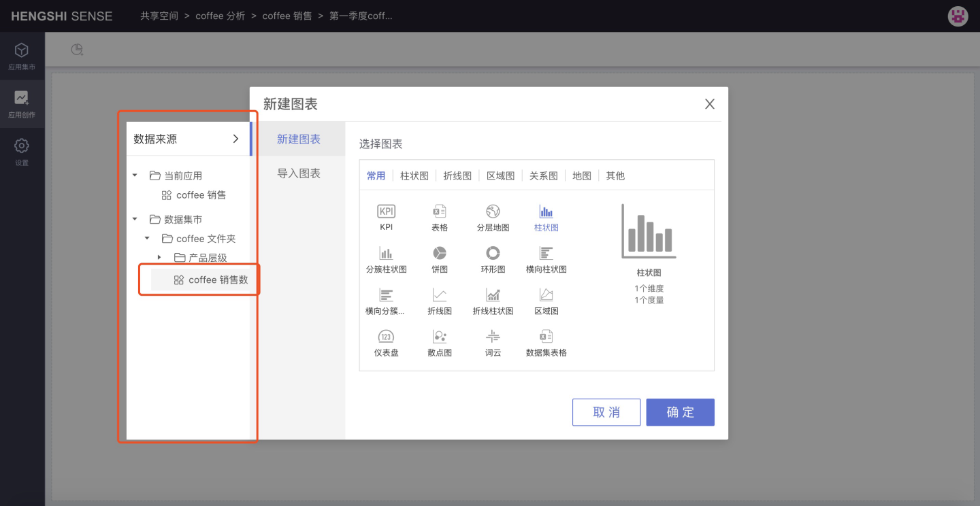Switch to the 折线图 category tab
This screenshot has height=506, width=980.
[x=457, y=175]
